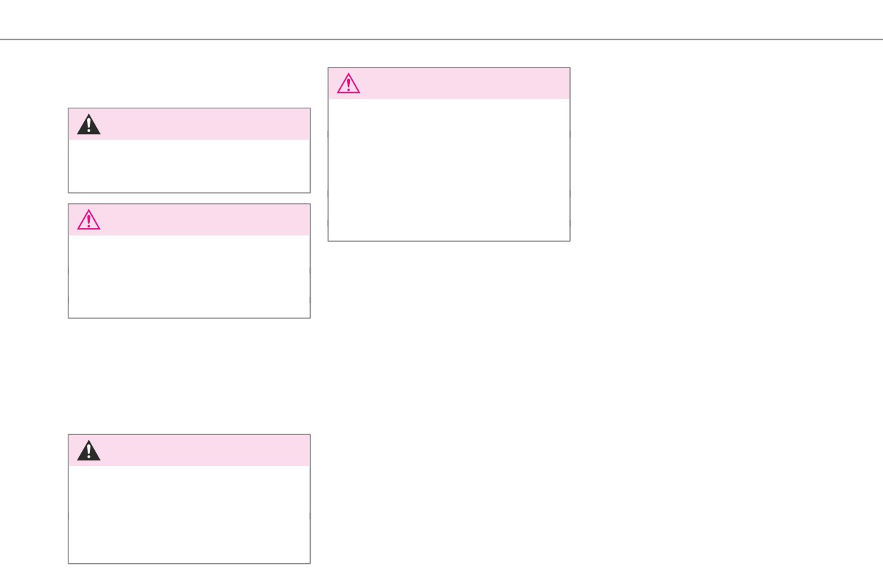Click the pink caution triangle in the tall middle-column box
This screenshot has height=588, width=883.
348,83
